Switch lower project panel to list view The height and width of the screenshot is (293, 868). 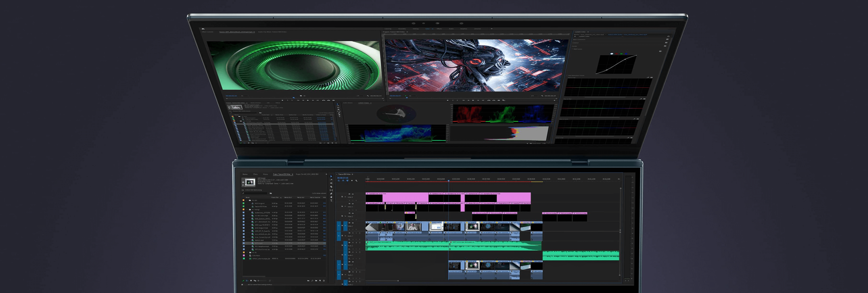[247, 281]
